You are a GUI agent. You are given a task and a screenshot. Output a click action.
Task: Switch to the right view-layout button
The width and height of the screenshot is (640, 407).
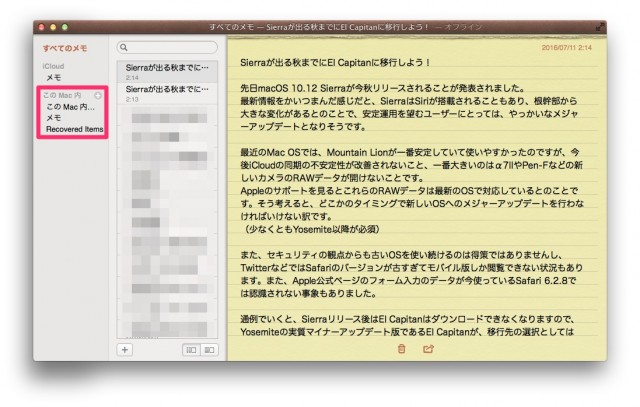[209, 350]
